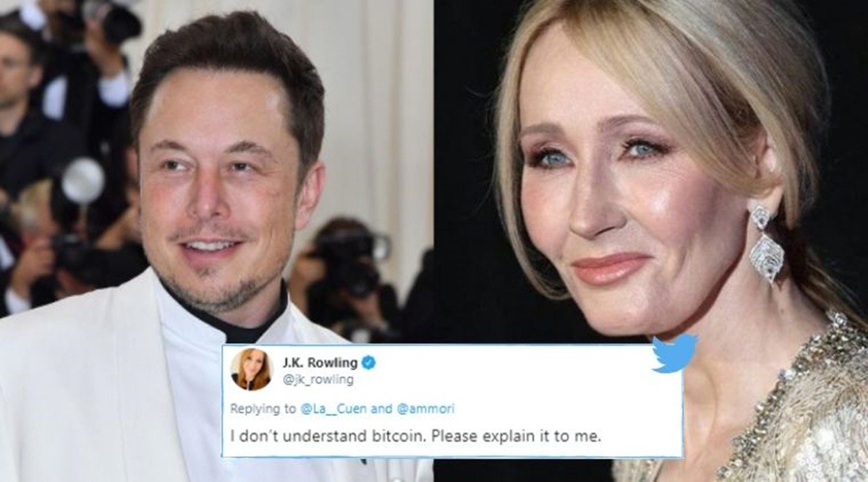
Task: Click the "Replying to" label
Action: click(x=263, y=408)
